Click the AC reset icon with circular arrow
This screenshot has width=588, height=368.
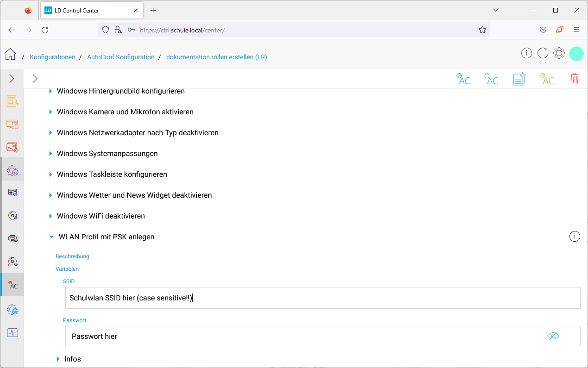pyautogui.click(x=491, y=79)
